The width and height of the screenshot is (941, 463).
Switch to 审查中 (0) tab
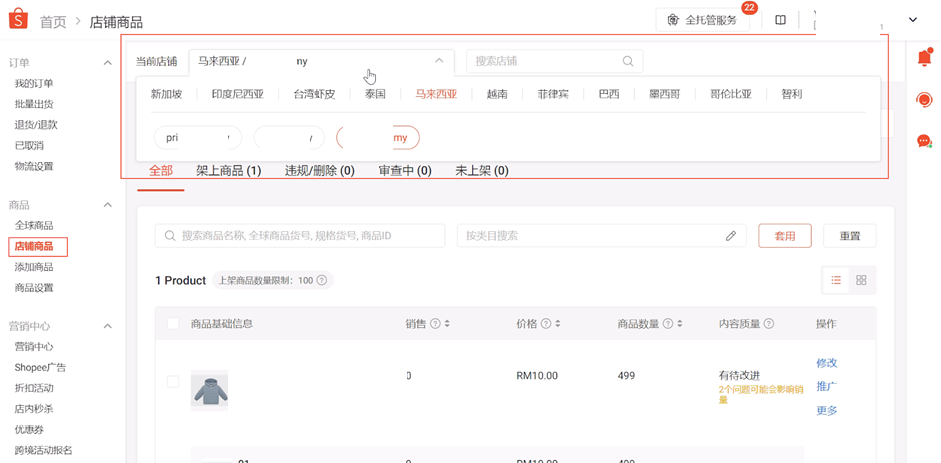pyautogui.click(x=405, y=171)
